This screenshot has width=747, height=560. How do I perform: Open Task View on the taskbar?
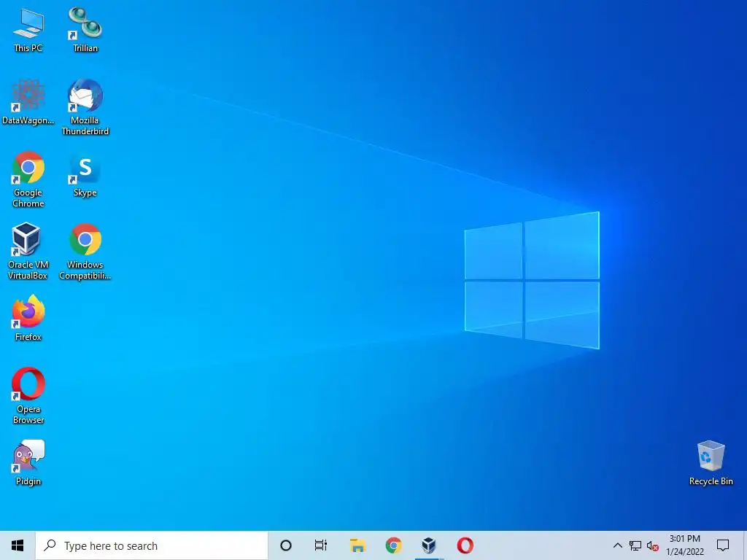321,545
